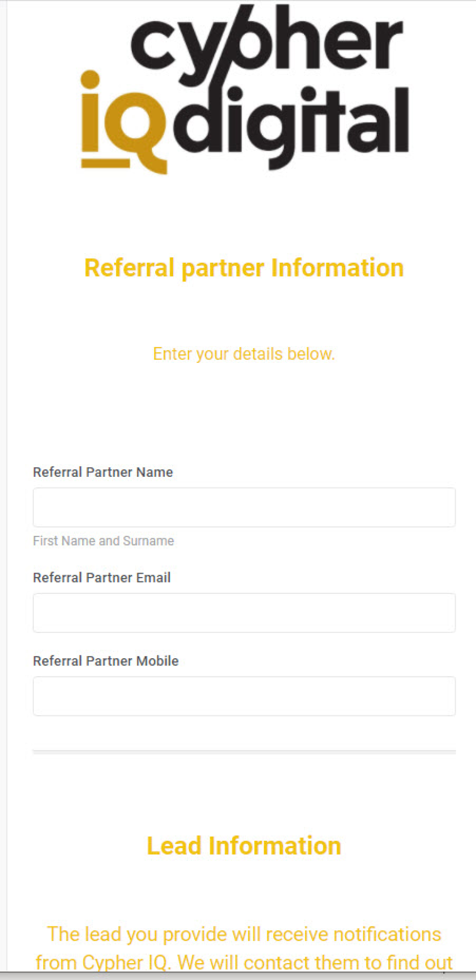
Task: Select the Lead Information heading
Action: (x=244, y=846)
